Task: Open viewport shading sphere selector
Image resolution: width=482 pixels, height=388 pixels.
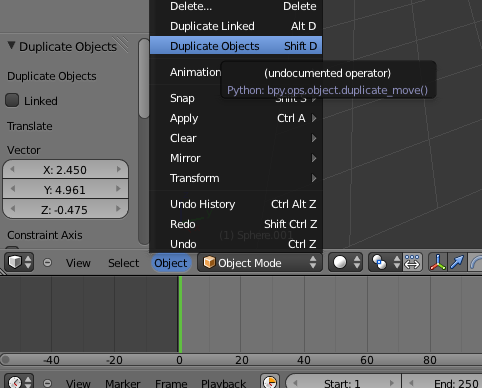Action: pyautogui.click(x=346, y=262)
